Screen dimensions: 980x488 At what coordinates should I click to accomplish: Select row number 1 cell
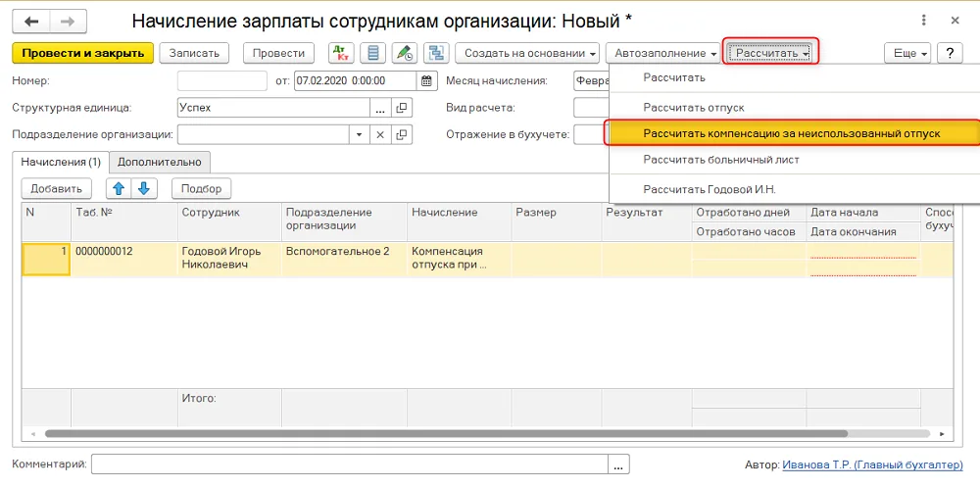[47, 258]
